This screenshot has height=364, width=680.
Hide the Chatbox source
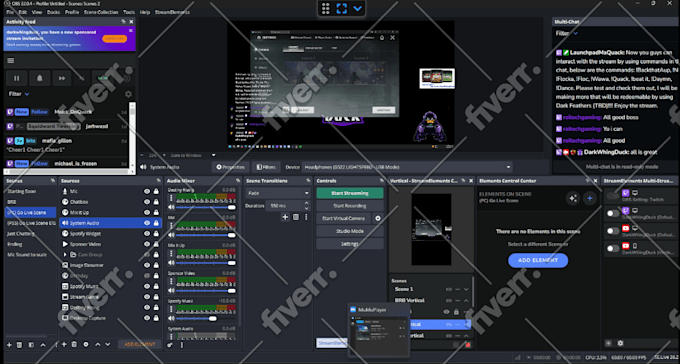(x=147, y=202)
